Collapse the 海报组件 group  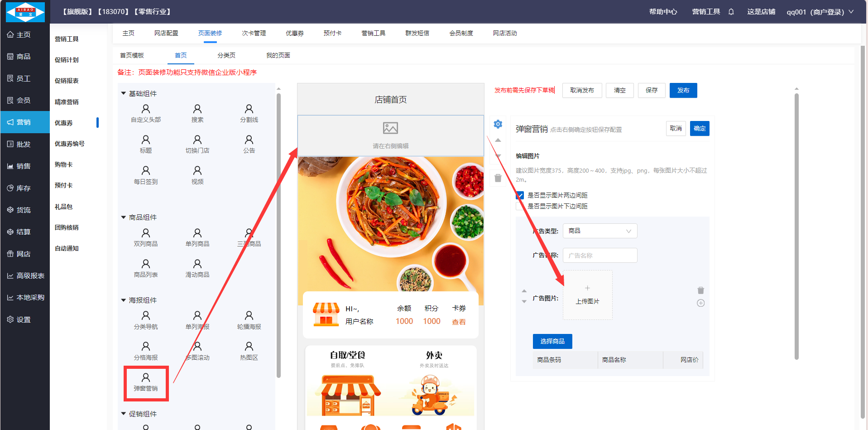tap(123, 300)
